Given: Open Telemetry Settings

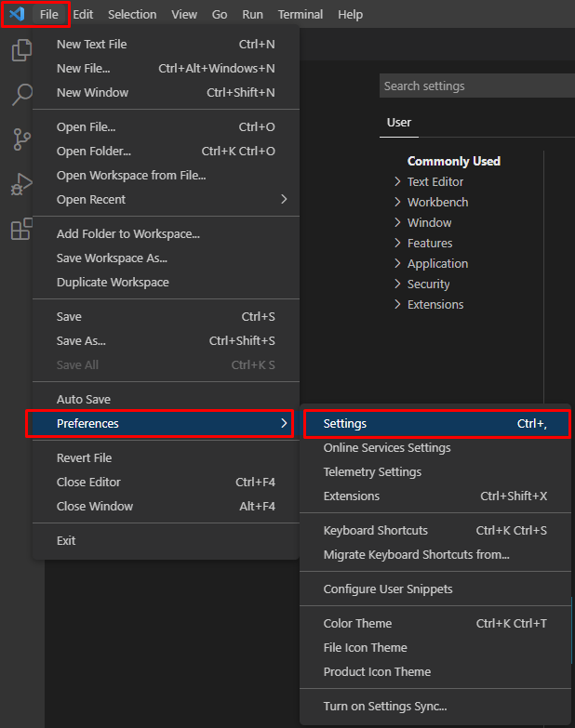Looking at the screenshot, I should pyautogui.click(x=435, y=471).
